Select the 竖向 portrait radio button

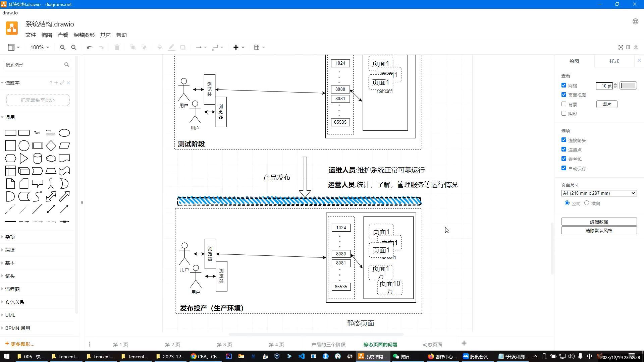click(x=567, y=203)
